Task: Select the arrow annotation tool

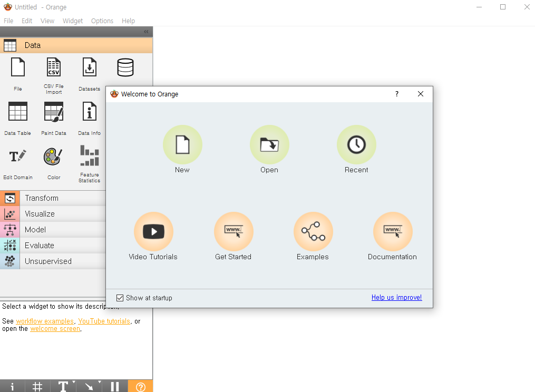Action: pos(89,386)
